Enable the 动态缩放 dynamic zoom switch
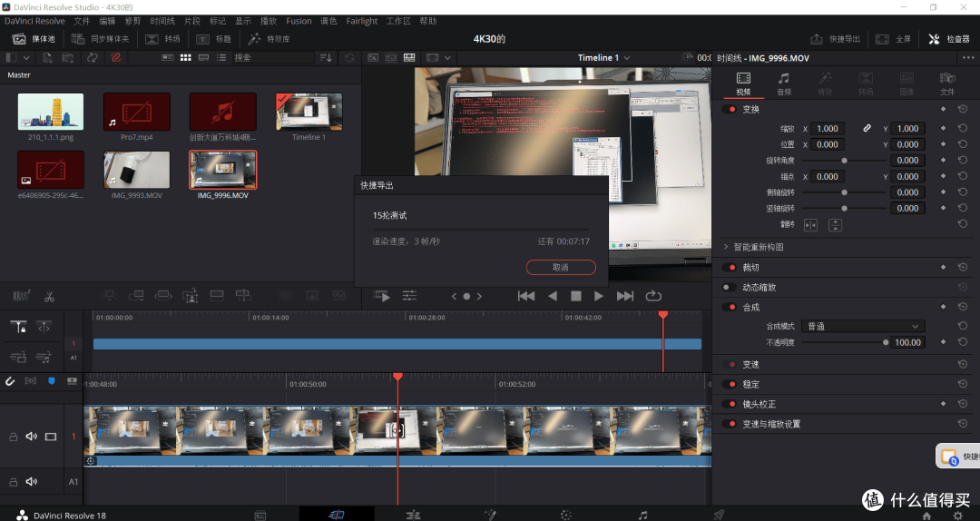Viewport: 980px width, 521px height. 730,287
